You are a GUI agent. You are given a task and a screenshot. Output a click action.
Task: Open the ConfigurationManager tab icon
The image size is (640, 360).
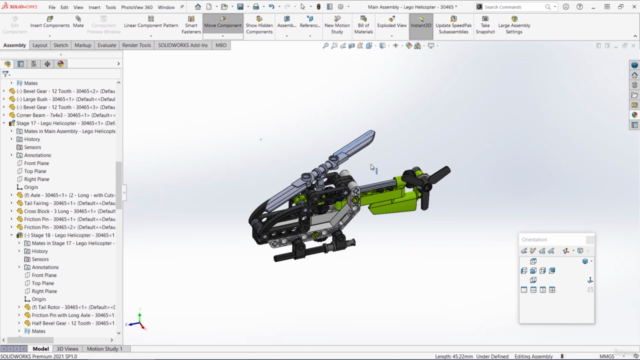click(x=34, y=64)
